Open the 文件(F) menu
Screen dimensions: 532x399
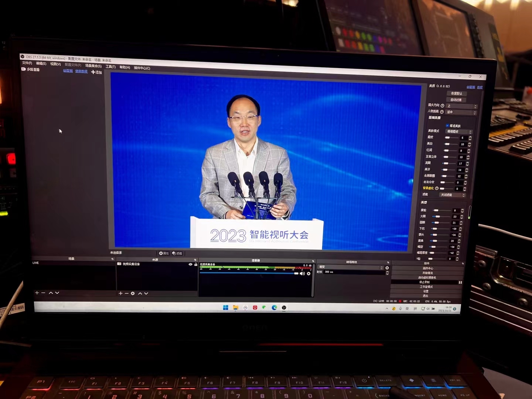pos(27,63)
